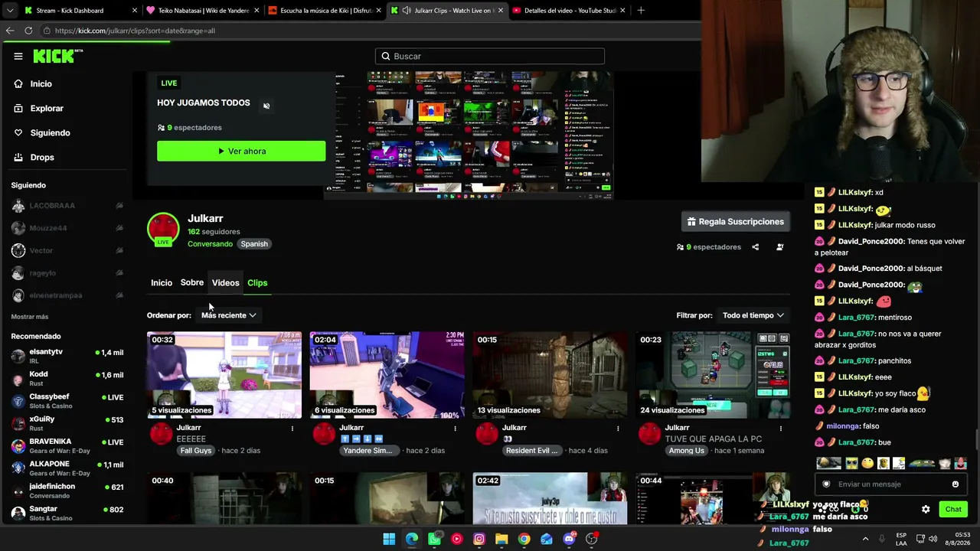Image resolution: width=980 pixels, height=551 pixels.
Task: Open Google Chrome from the taskbar
Action: pos(524,539)
